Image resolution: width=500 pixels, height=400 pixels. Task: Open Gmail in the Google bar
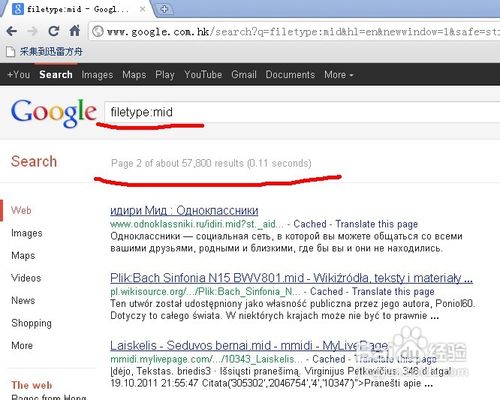[x=244, y=74]
